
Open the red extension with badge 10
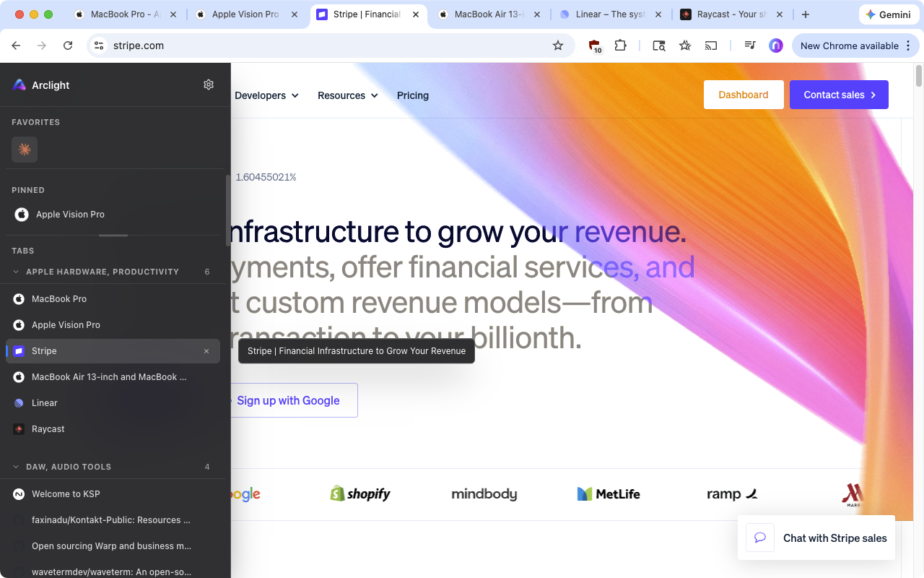[594, 46]
